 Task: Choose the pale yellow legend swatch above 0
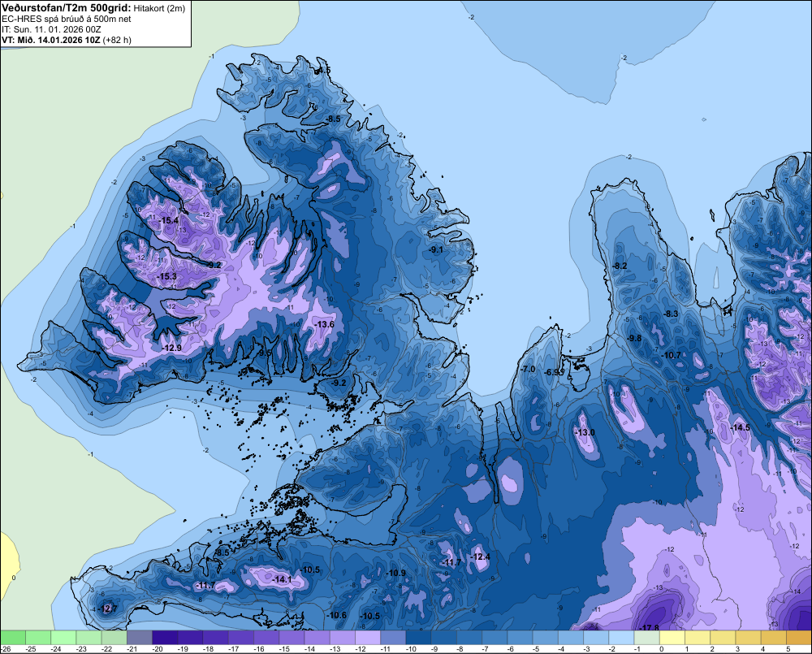pyautogui.click(x=672, y=638)
